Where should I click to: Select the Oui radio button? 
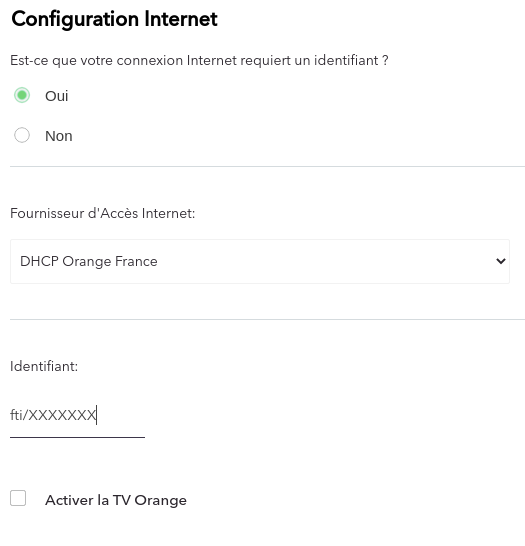pos(22,95)
